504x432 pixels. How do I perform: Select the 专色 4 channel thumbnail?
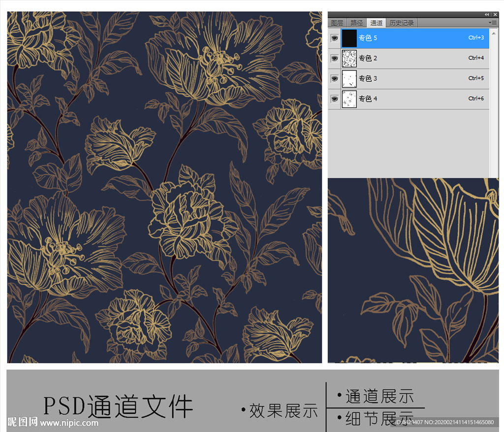pos(349,99)
